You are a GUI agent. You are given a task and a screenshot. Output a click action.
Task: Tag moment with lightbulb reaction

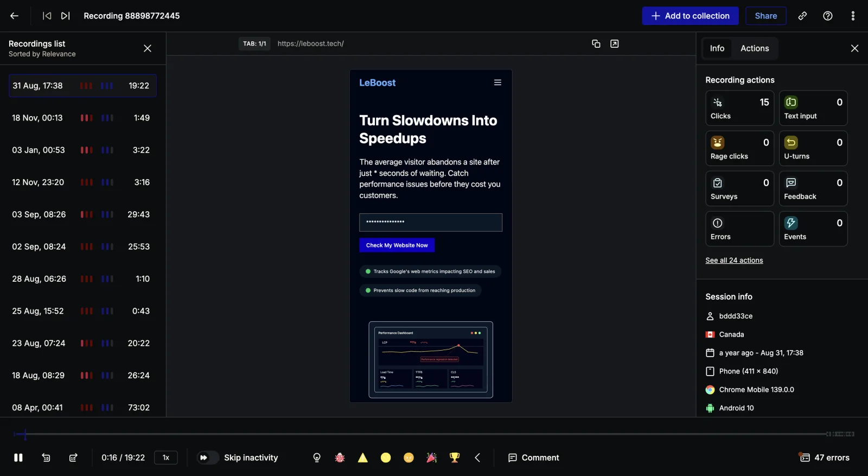[317, 458]
